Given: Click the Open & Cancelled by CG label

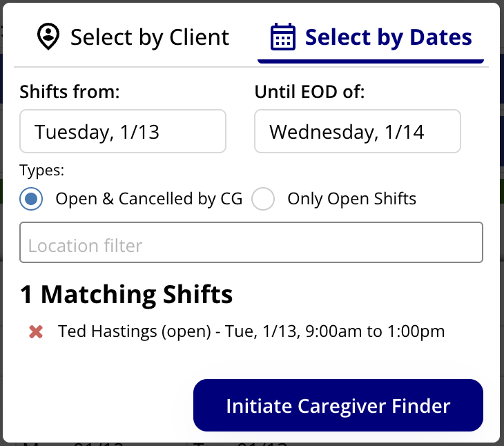Looking at the screenshot, I should point(149,199).
